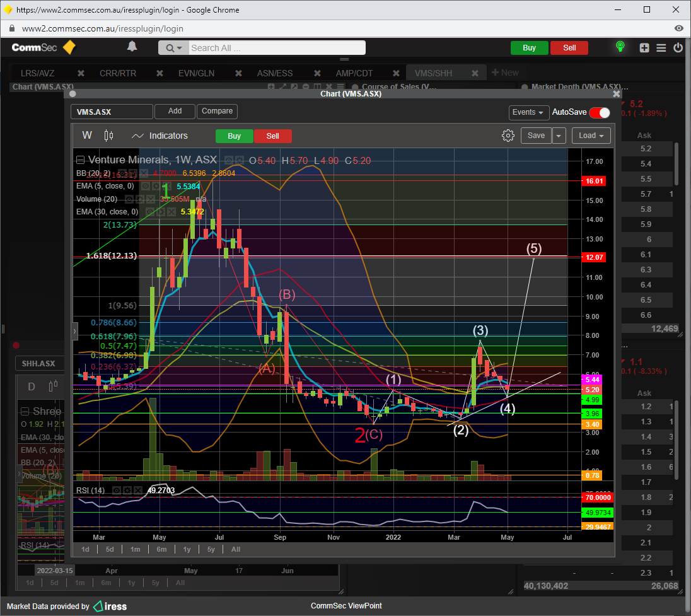The height and width of the screenshot is (616, 691).
Task: Open Volume (20) indicator settings gear
Action: tap(139, 199)
